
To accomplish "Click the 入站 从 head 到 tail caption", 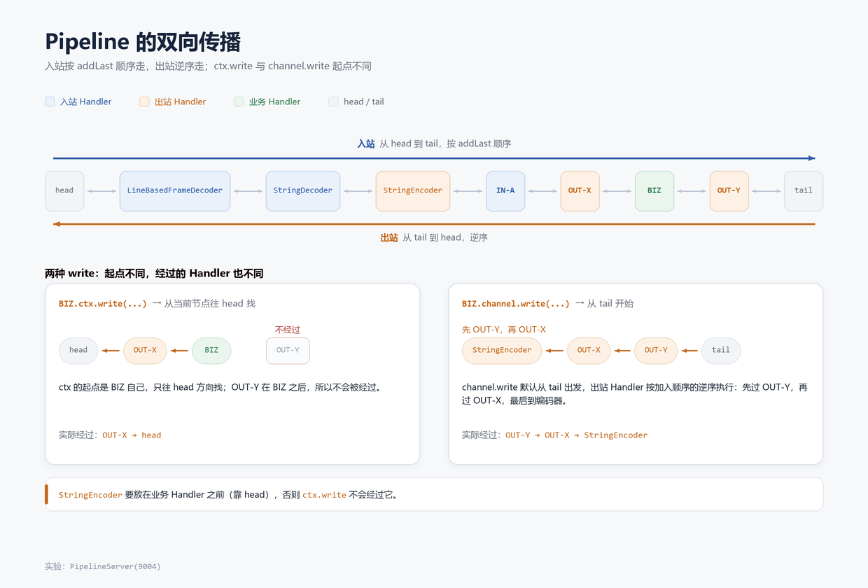I will tap(434, 143).
